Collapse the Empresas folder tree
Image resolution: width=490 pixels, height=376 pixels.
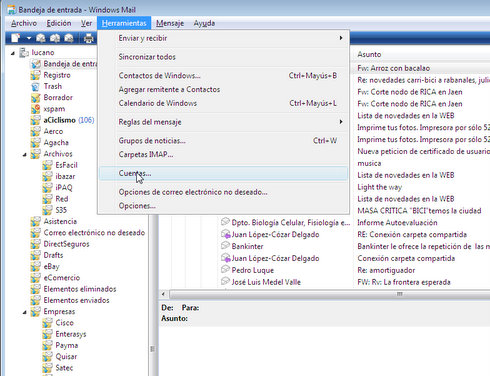[x=25, y=312]
